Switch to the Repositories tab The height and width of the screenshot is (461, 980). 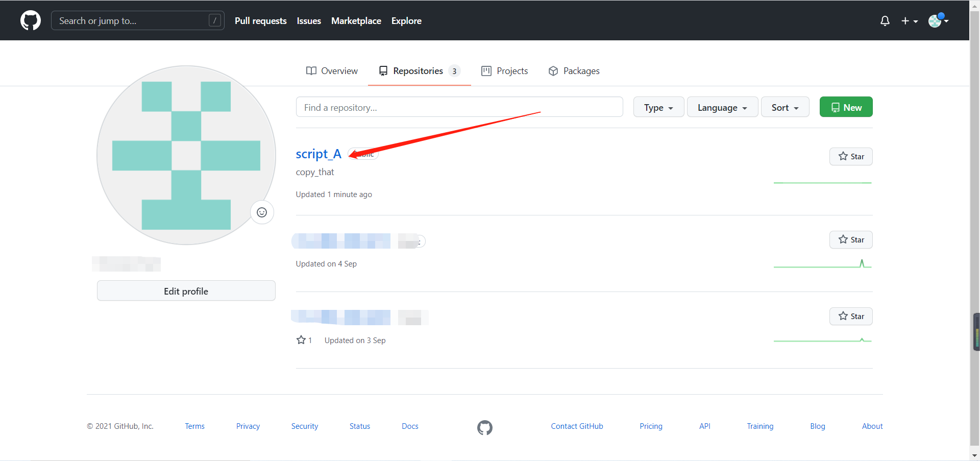pos(418,71)
